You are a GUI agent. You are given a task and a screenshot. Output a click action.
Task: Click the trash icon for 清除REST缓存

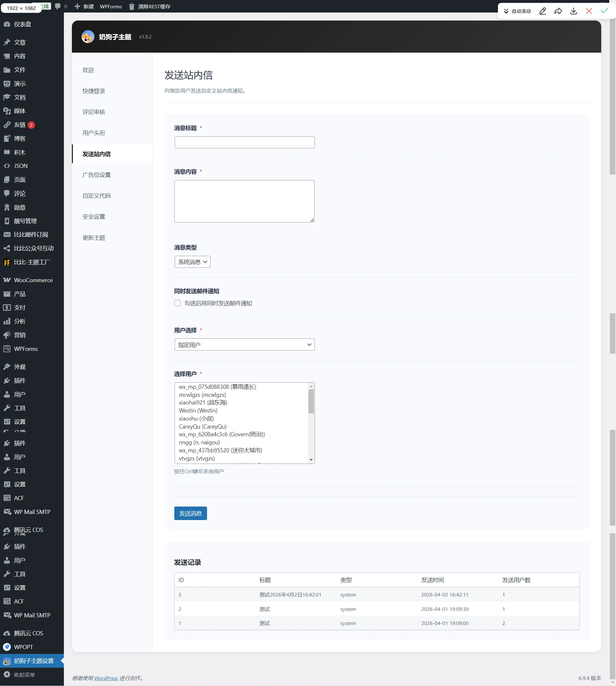pyautogui.click(x=132, y=6)
